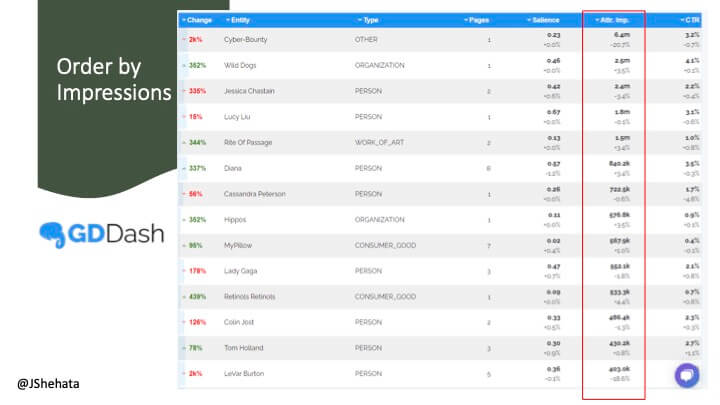Screen dimensions: 720x405
Task: Select the Lucy Liu entity name
Action: click(237, 117)
